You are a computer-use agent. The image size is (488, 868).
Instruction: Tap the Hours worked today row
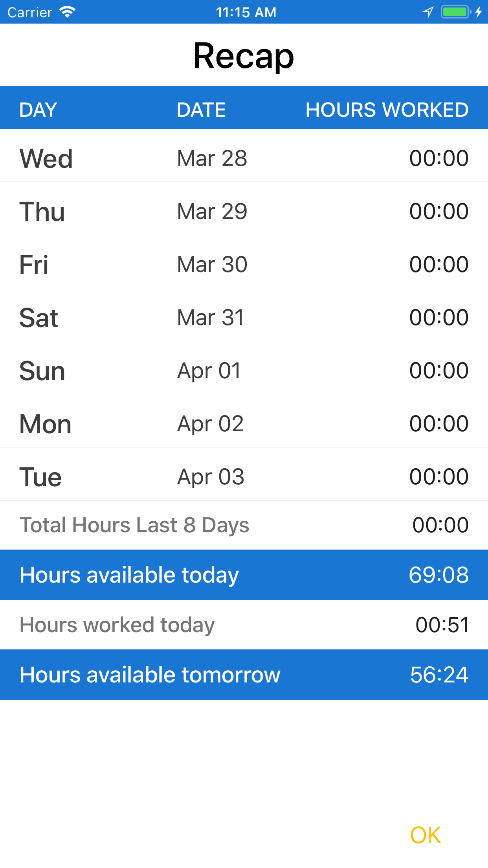pyautogui.click(x=244, y=625)
